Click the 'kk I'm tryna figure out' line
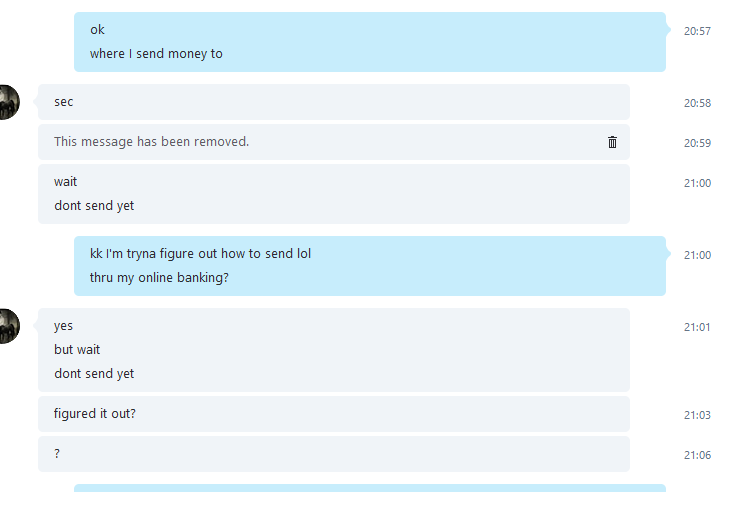Viewport: 753px width, 514px height. tap(200, 254)
